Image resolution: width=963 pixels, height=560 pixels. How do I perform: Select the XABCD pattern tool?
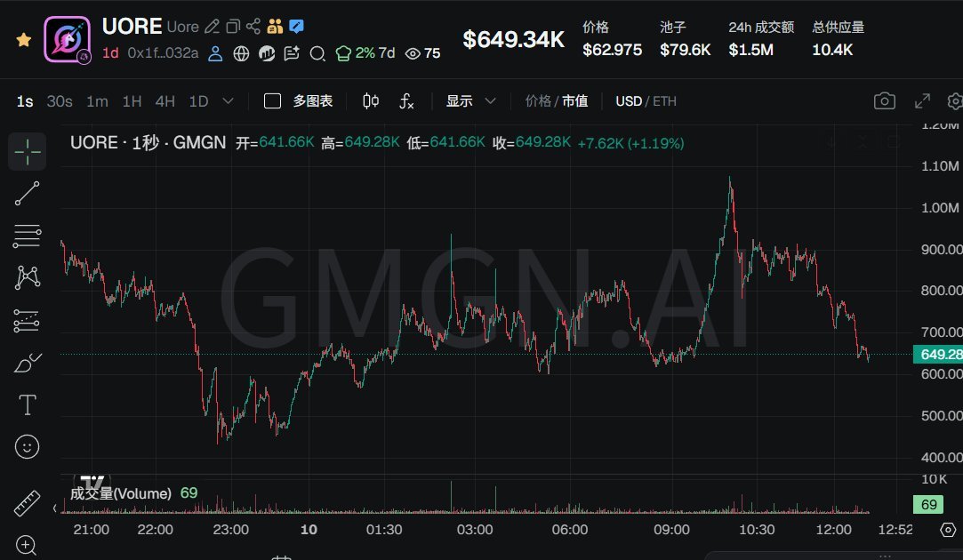27,277
